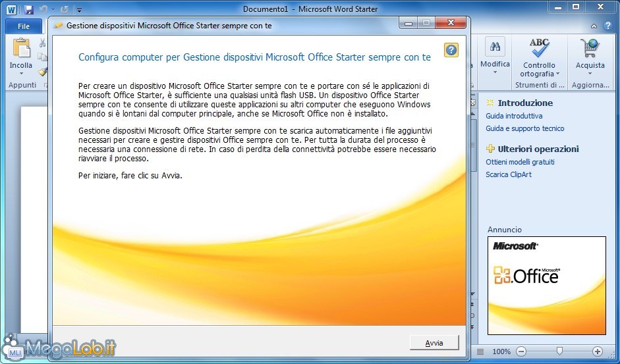620x364 pixels.
Task: Collapse the ribbon with the chevron icon
Action: 594,26
